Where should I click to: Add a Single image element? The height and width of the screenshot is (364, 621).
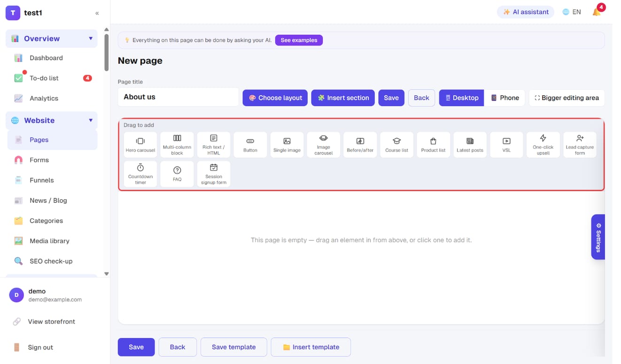click(x=287, y=145)
